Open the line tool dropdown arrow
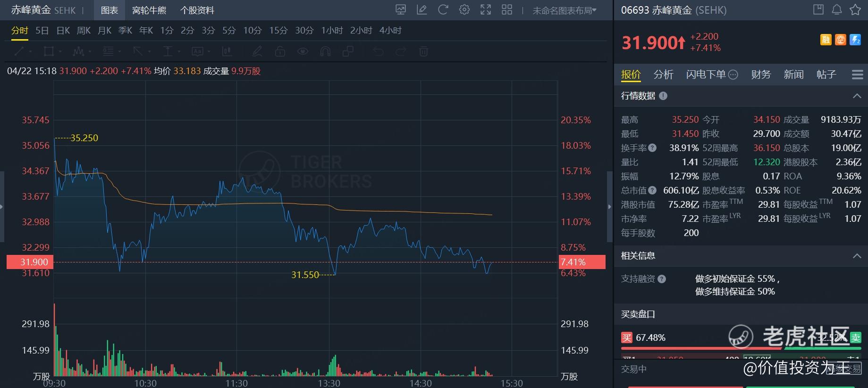 tap(30, 51)
